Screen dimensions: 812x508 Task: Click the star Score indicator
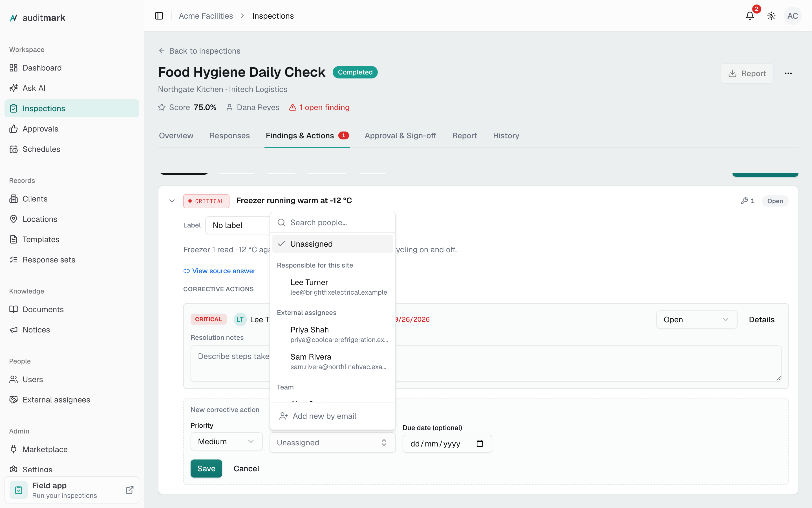pos(162,107)
